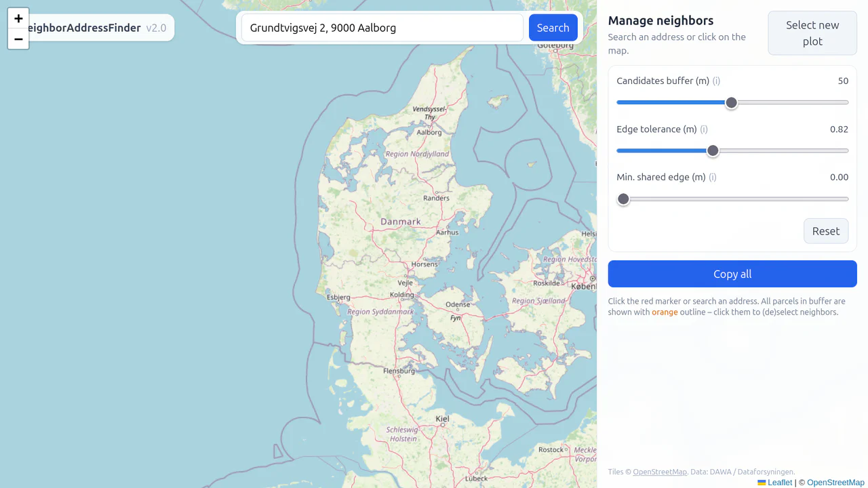Image resolution: width=868 pixels, height=488 pixels.
Task: Click the Edge tolerance value 0.82
Action: [x=839, y=129]
